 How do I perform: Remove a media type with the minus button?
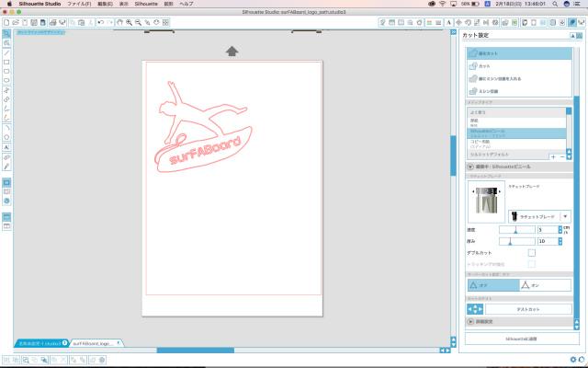[x=561, y=157]
